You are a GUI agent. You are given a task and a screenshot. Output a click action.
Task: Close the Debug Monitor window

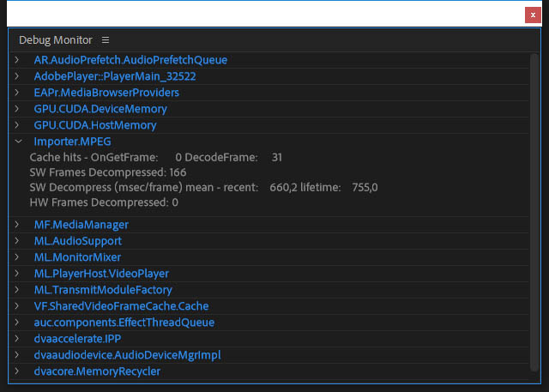point(533,15)
